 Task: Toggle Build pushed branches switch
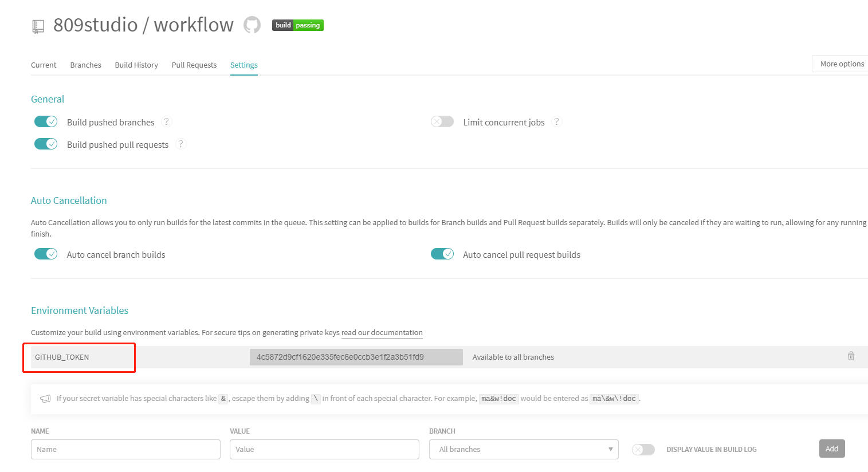(x=46, y=121)
